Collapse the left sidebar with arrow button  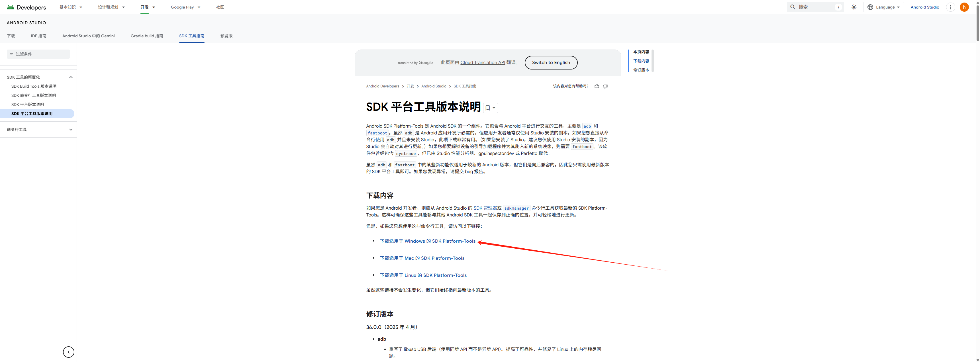point(68,352)
